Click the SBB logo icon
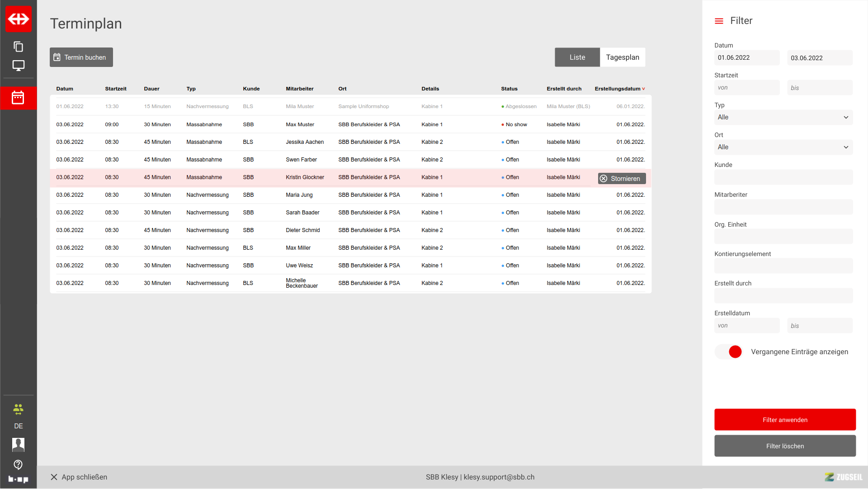The image size is (868, 489). [18, 19]
